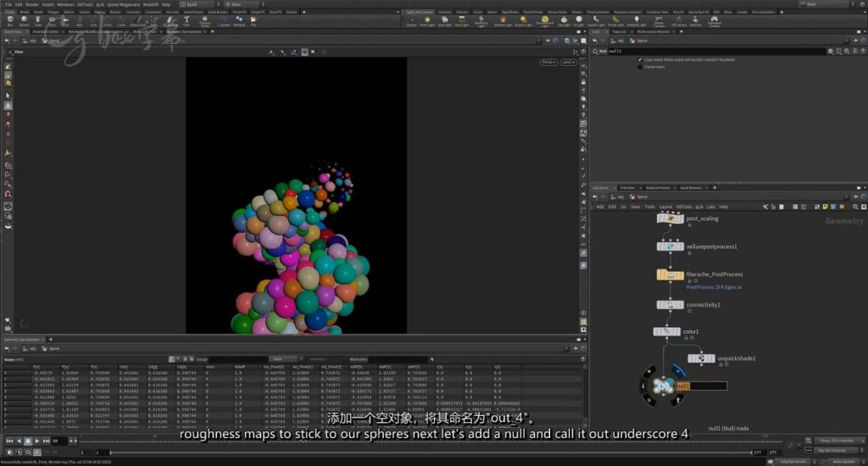Click the null node name input field
This screenshot has width=868, height=466.
pos(701,386)
